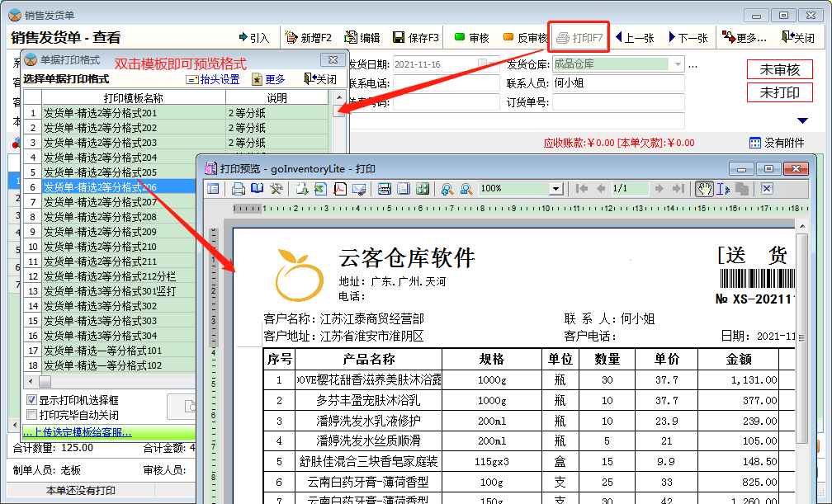Select template row 发货单-精选一等分格式102
This screenshot has width=832, height=504.
pos(111,365)
